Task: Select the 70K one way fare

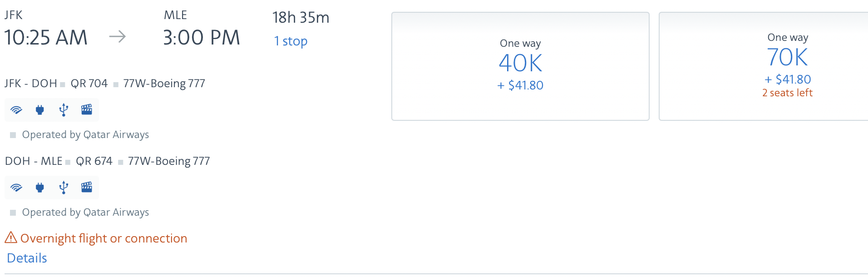Action: click(764, 66)
